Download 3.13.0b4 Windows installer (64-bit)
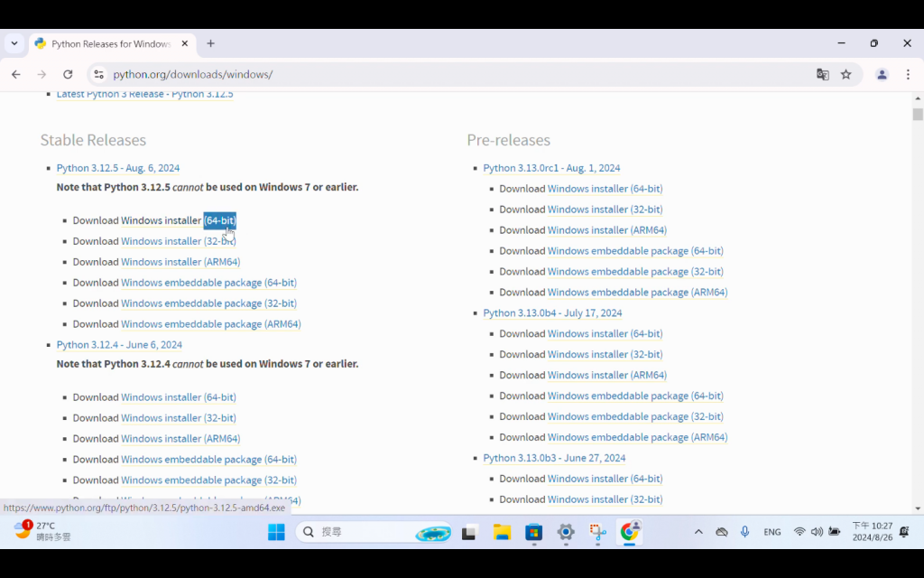This screenshot has width=924, height=578. pos(605,333)
